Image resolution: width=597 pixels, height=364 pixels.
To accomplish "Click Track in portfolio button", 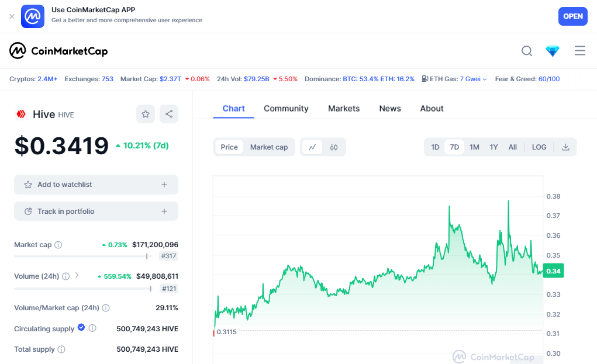I will point(96,212).
